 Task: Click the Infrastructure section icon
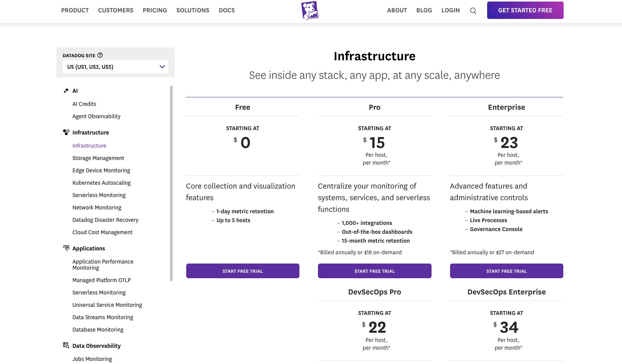pos(66,132)
